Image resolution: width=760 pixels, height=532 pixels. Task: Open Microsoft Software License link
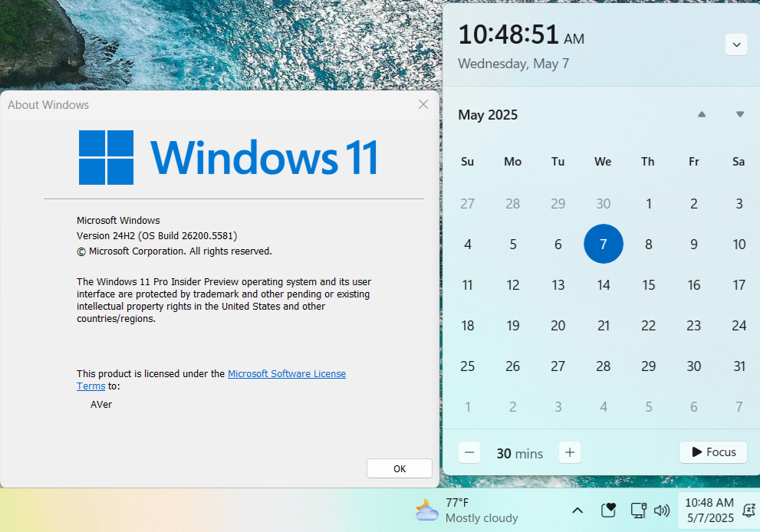point(287,373)
